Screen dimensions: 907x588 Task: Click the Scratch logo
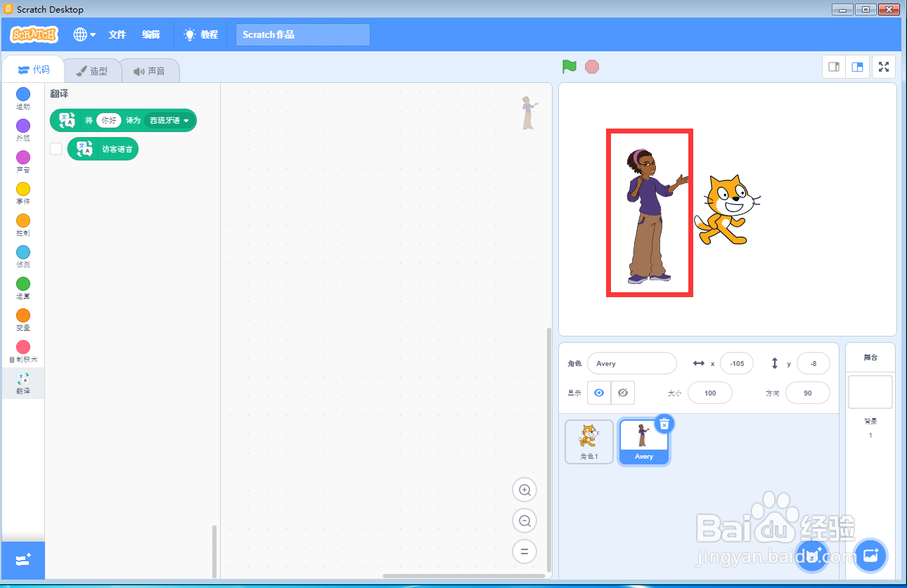click(34, 34)
